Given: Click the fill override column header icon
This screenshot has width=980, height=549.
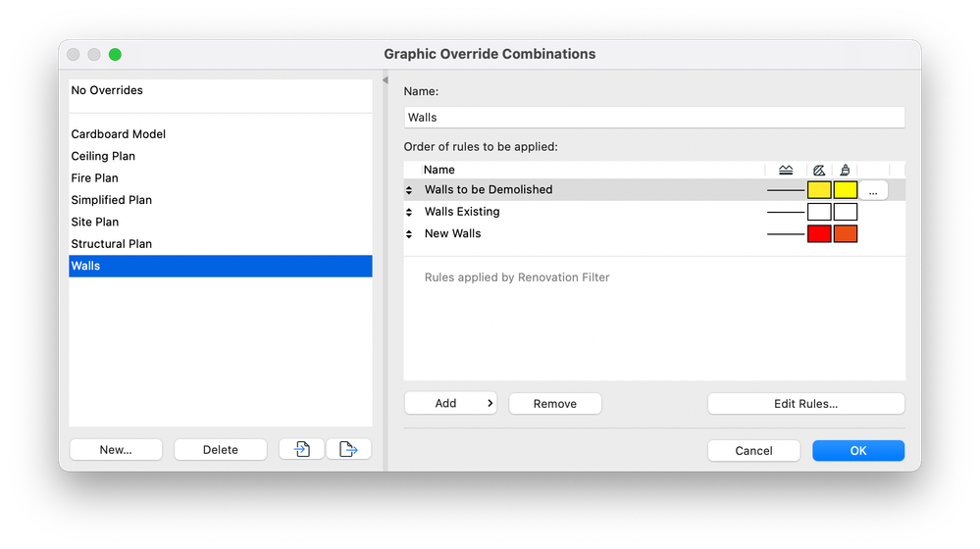Looking at the screenshot, I should (819, 170).
